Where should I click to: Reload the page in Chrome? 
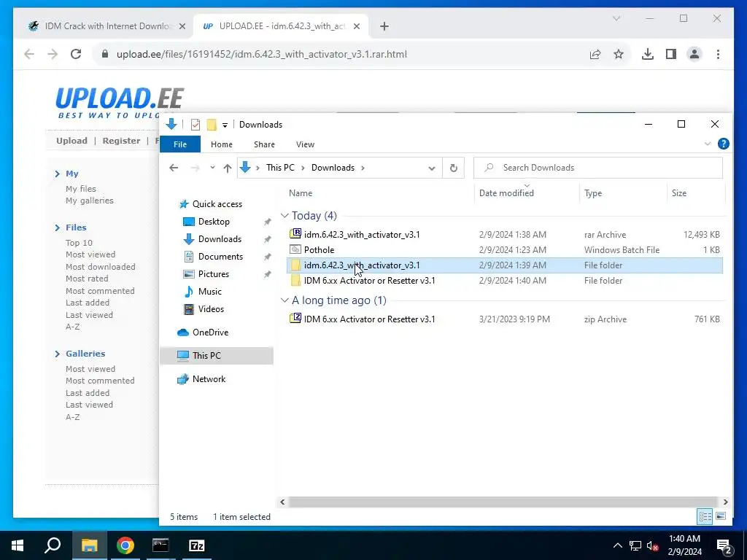(76, 54)
